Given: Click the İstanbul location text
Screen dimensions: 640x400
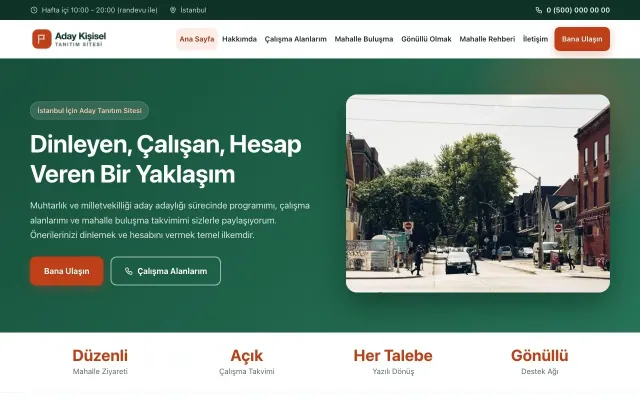Looking at the screenshot, I should [193, 10].
